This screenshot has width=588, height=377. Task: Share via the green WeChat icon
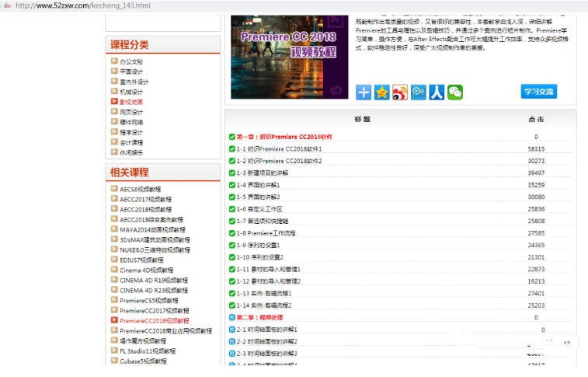point(455,93)
